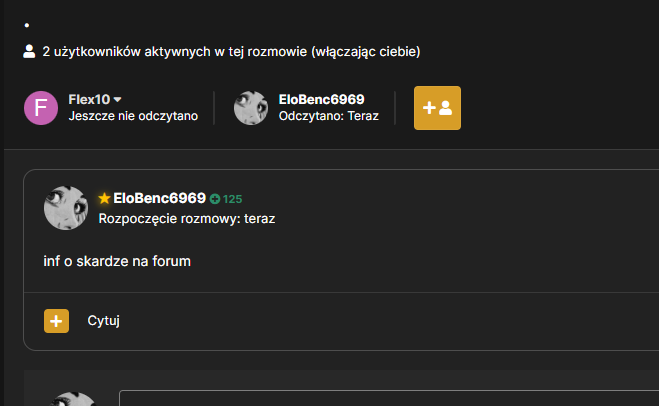Click EloBenc6969's avatar in participant list

point(251,108)
